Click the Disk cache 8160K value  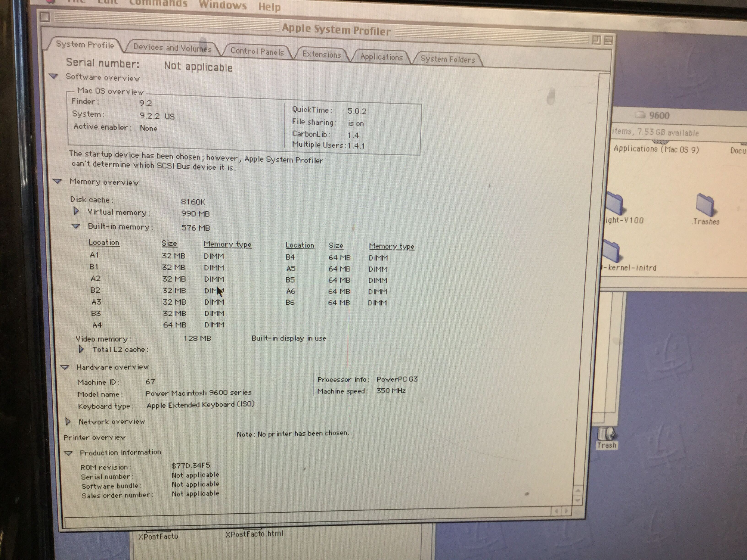[x=193, y=202]
